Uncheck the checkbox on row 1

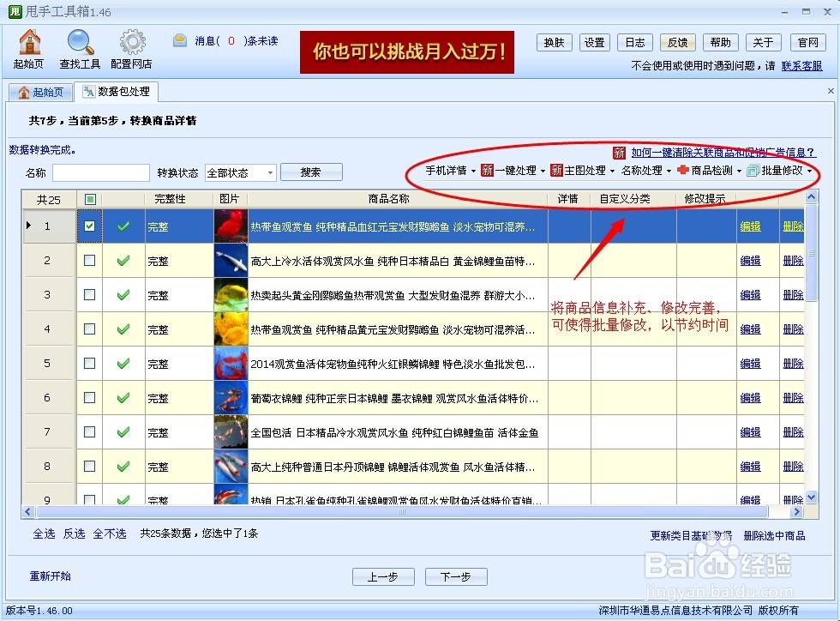point(89,226)
